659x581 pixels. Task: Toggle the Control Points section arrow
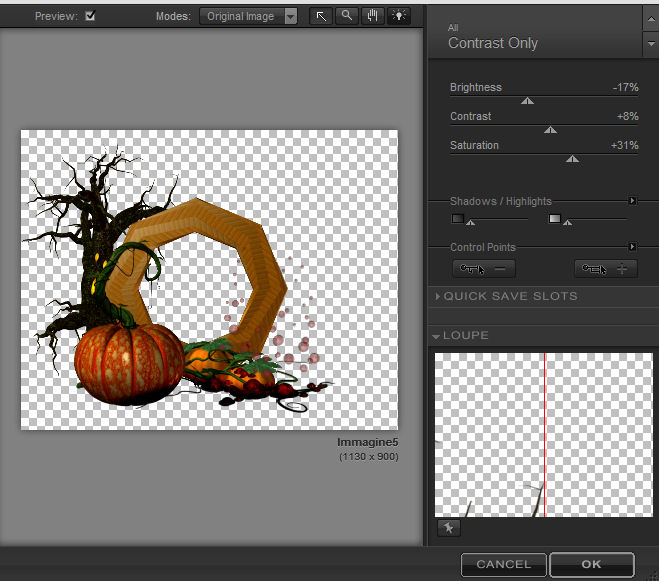click(x=632, y=247)
